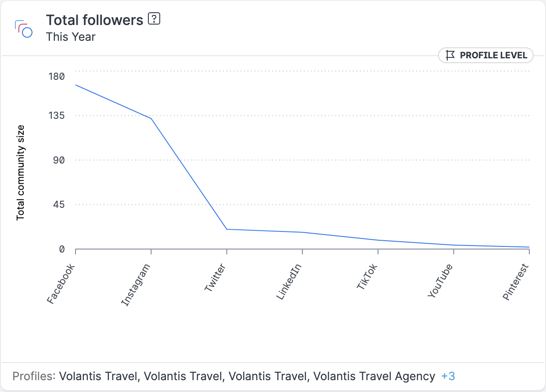The image size is (546, 392).
Task: Select the YouTube x-axis label
Action: pos(440,281)
